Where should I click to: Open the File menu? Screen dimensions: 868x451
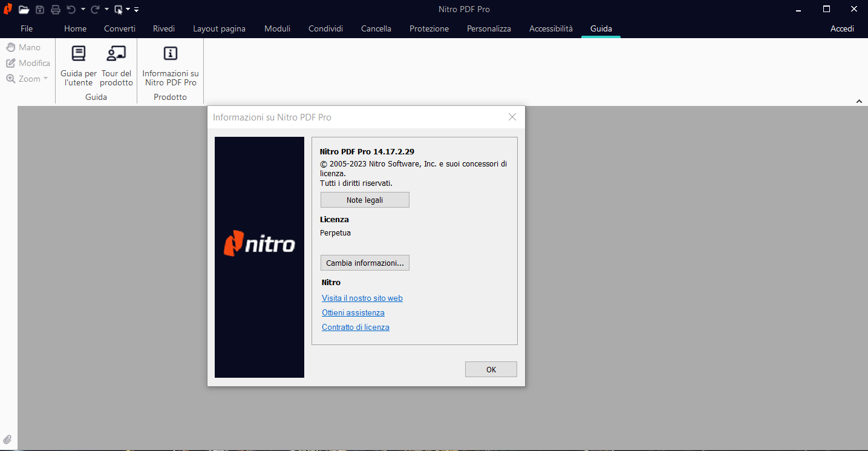pyautogui.click(x=27, y=28)
